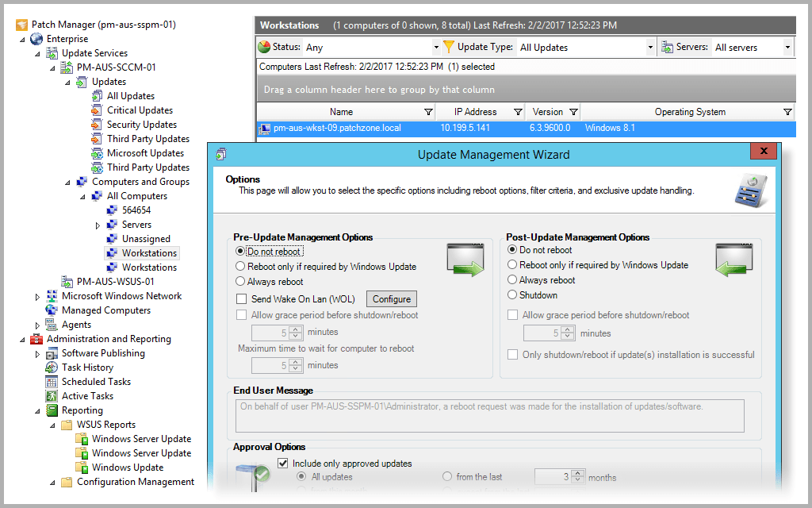Close the Update Management Wizard
The image size is (812, 508).
[763, 151]
